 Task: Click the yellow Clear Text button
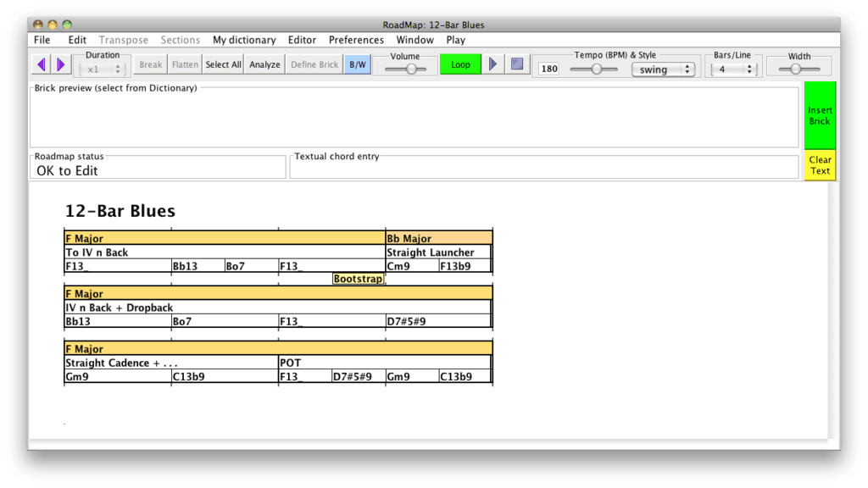pyautogui.click(x=820, y=165)
